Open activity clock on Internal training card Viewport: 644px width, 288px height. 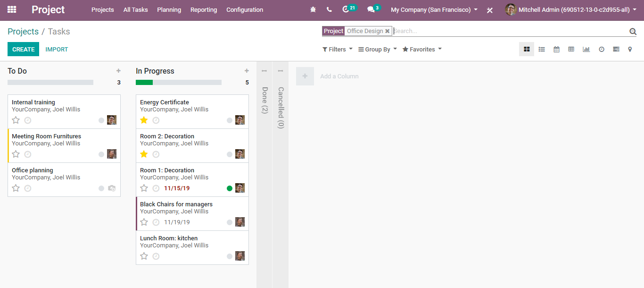tap(28, 120)
